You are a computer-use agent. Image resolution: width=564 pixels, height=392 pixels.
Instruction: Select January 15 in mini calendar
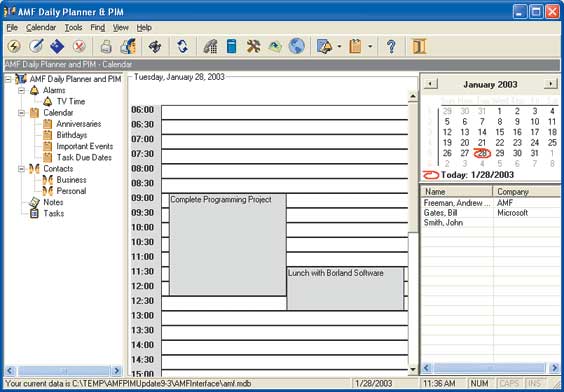500,132
